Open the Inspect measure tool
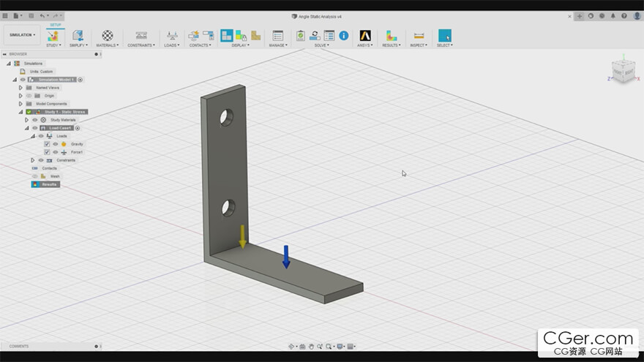This screenshot has height=362, width=644. tap(419, 35)
